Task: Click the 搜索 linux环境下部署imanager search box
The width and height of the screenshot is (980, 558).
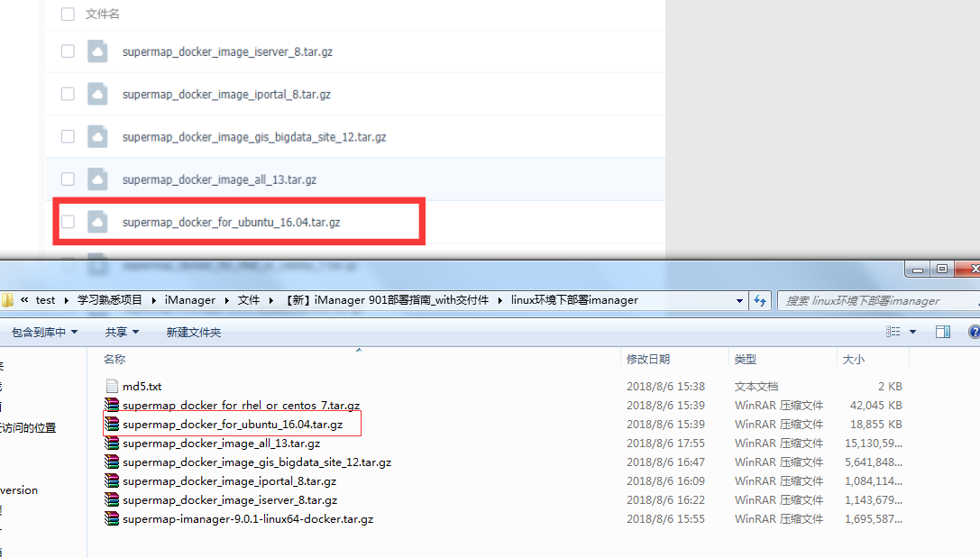Action: [x=877, y=300]
